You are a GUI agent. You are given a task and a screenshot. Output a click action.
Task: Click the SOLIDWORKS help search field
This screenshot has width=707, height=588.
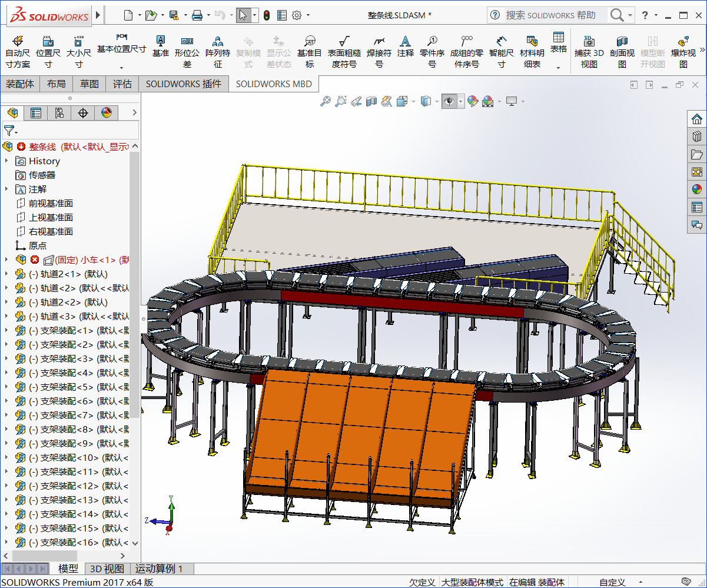[x=555, y=15]
